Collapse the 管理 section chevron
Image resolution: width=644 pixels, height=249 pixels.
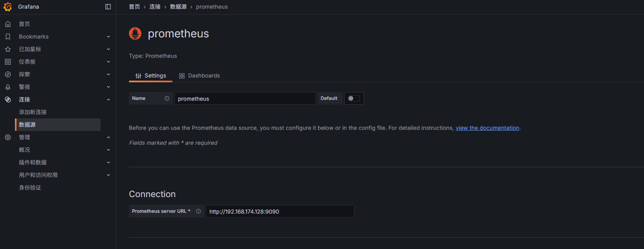click(108, 137)
